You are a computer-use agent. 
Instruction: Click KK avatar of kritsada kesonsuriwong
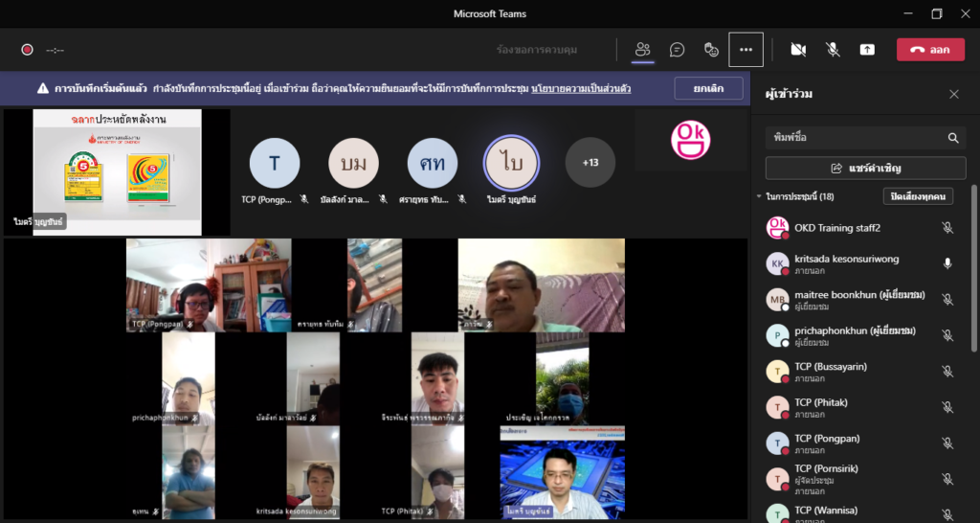(777, 263)
